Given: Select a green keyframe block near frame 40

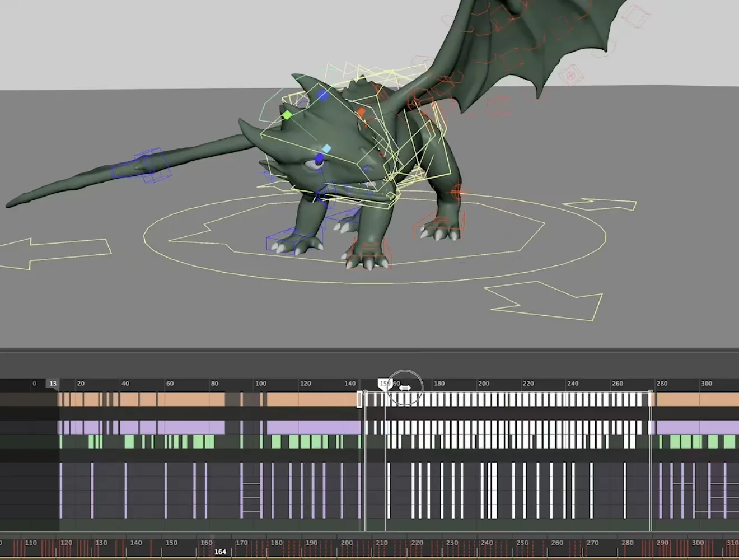Looking at the screenshot, I should [129, 442].
